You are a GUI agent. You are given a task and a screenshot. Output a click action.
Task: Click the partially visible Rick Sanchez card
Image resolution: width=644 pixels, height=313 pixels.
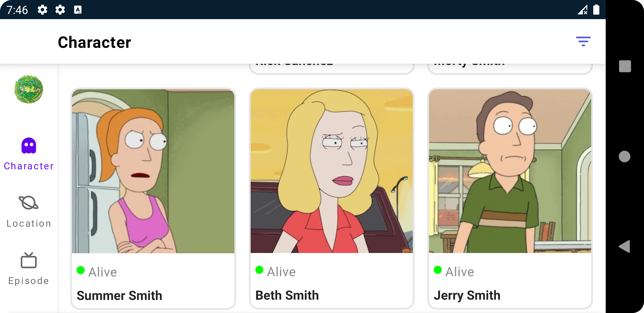click(332, 68)
